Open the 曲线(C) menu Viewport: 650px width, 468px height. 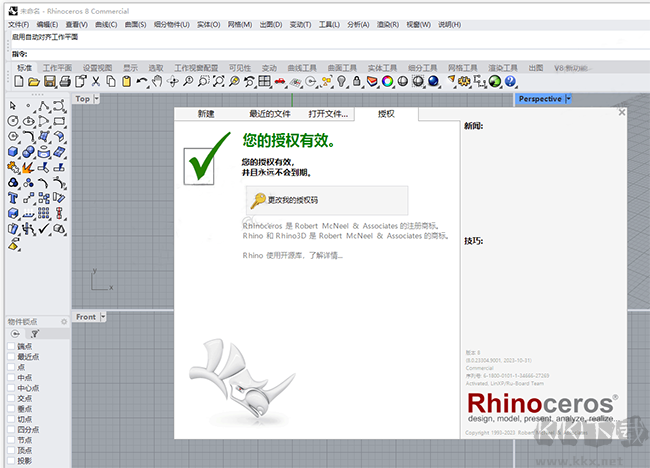(x=106, y=24)
